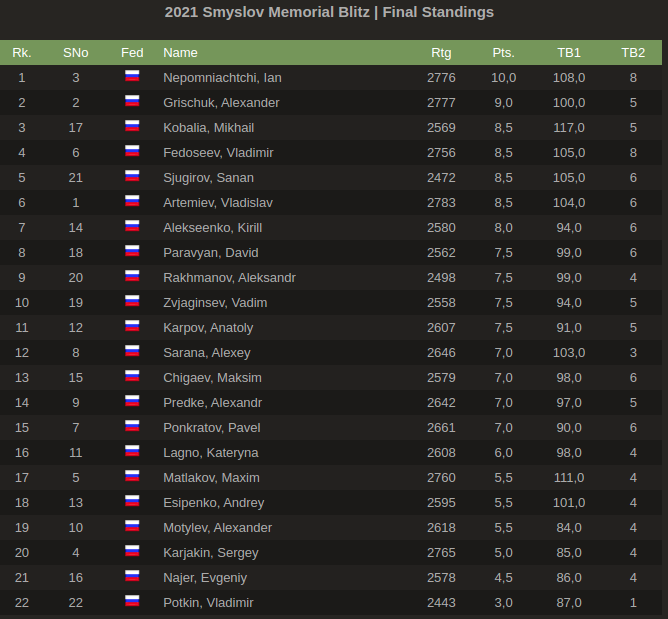668x619 pixels.
Task: Click the Pts. column header
Action: click(x=503, y=52)
